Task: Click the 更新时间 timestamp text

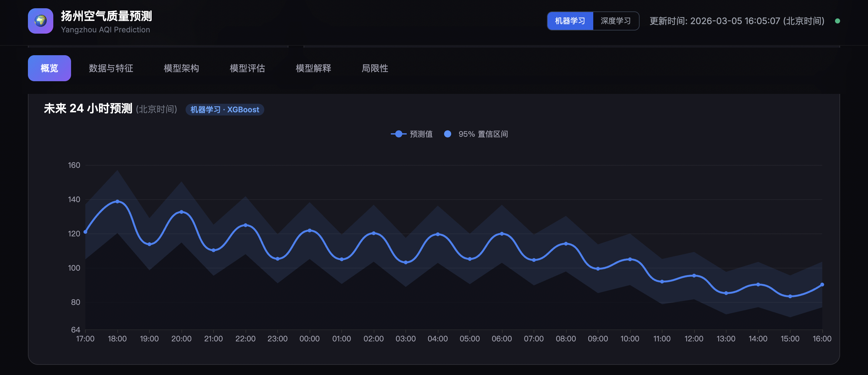Action: [x=737, y=21]
